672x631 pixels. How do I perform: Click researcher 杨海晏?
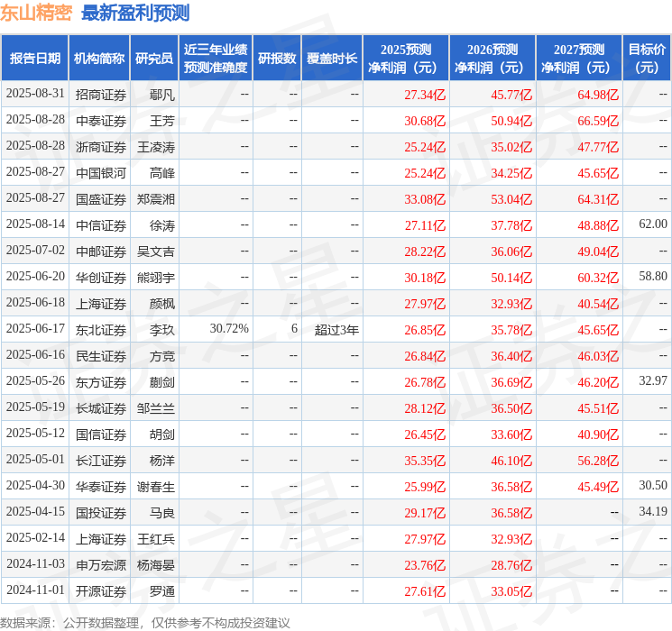(156, 565)
